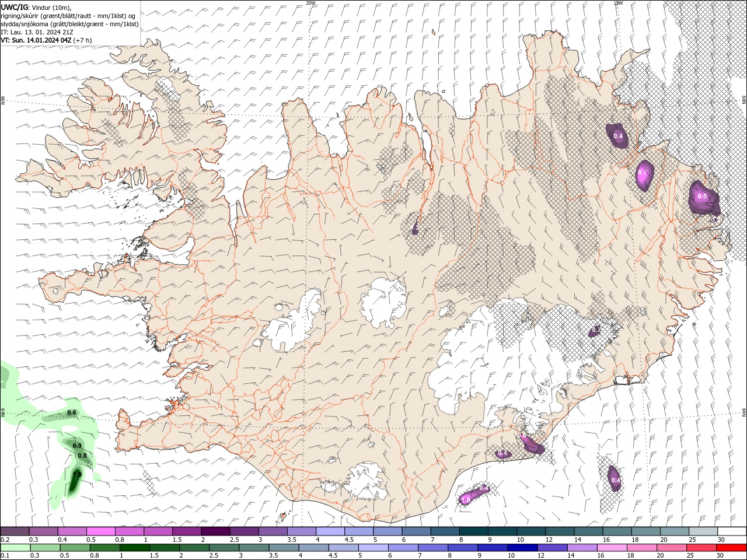Click the palest green rain-scale swatch starting at 0.1

[15, 548]
